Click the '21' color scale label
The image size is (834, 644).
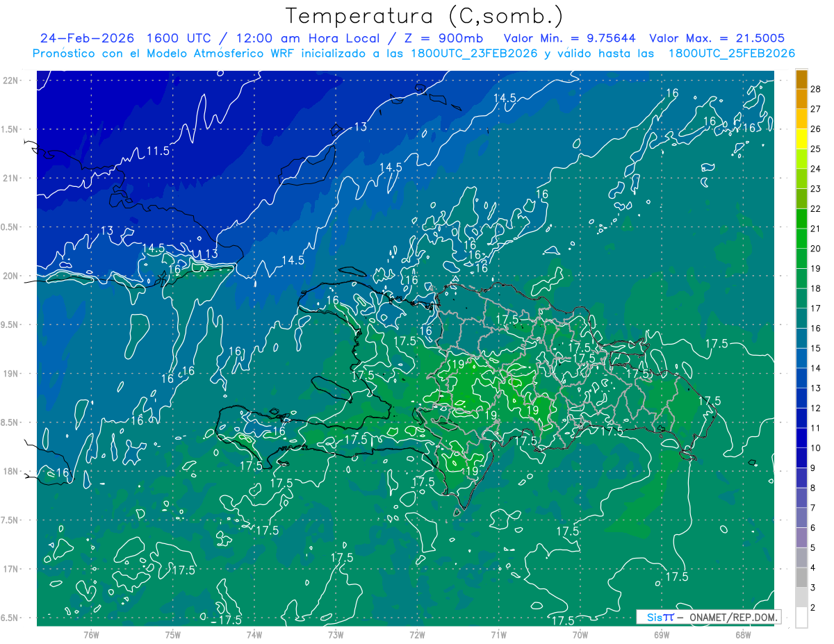coord(817,229)
